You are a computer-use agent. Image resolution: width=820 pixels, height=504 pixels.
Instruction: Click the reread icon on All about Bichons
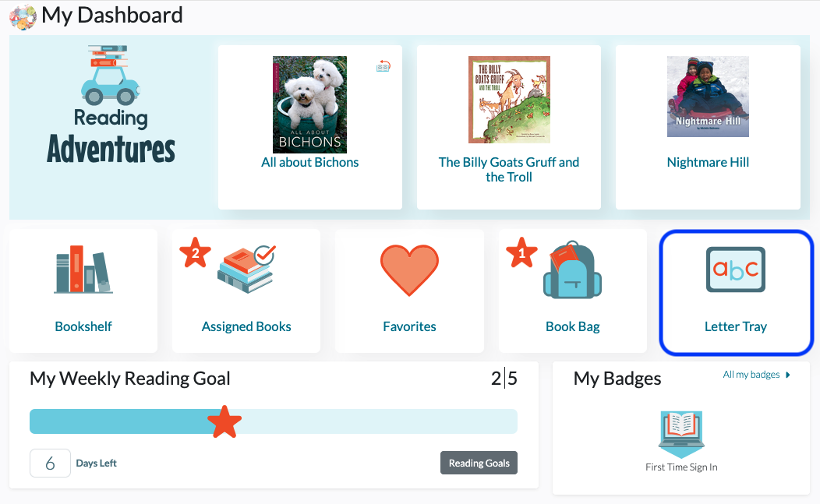pos(383,66)
